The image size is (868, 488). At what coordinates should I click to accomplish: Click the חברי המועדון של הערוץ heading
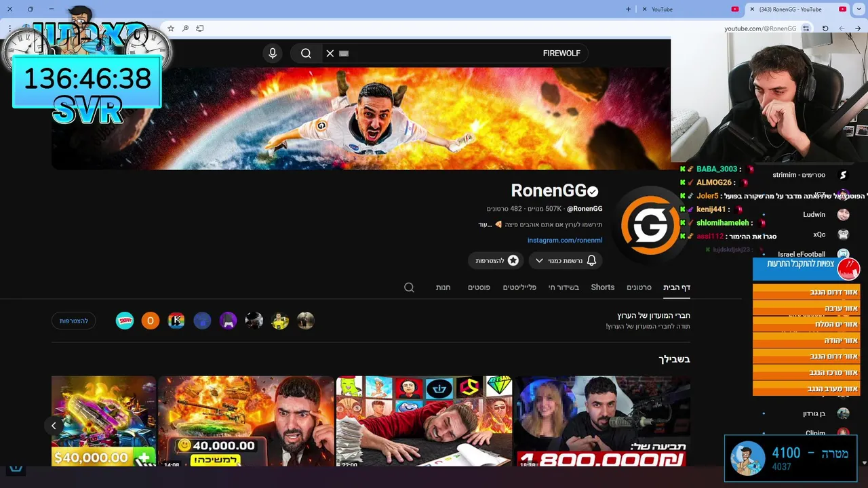tap(654, 316)
